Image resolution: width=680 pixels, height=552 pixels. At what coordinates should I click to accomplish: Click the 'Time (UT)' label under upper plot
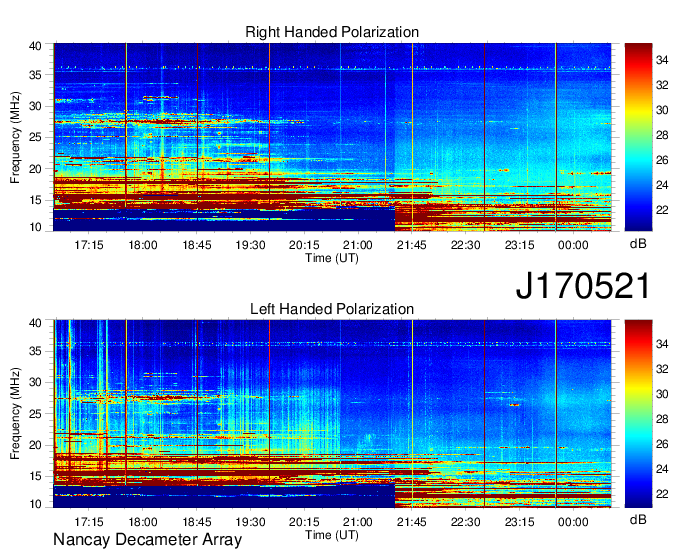pos(332,258)
